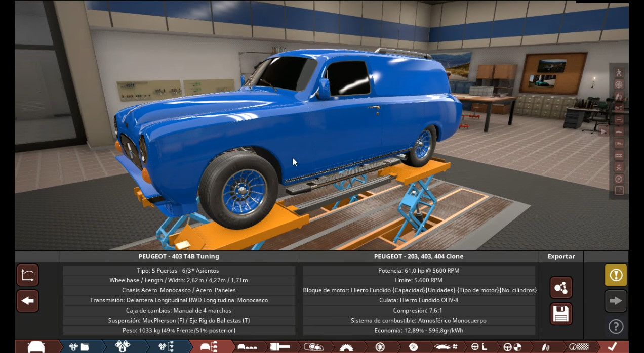Click the Chasis Acero Monocasco row
The height and width of the screenshot is (353, 644).
click(179, 290)
